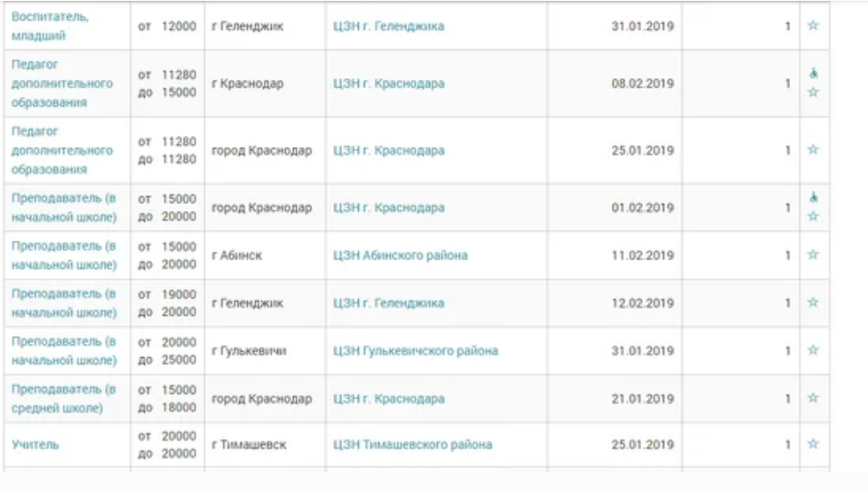
Task: Star the Воспитатель, младший vacancy in Геленджик
Action: pos(813,26)
